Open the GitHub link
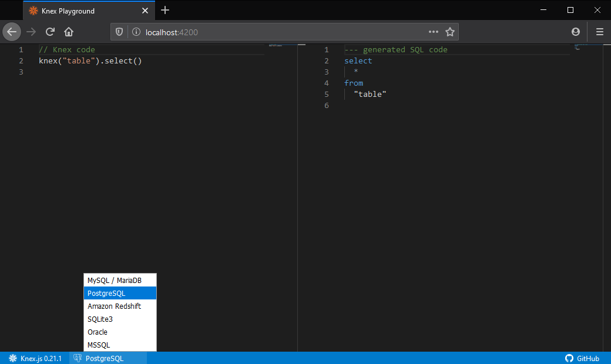The image size is (611, 364). click(582, 358)
